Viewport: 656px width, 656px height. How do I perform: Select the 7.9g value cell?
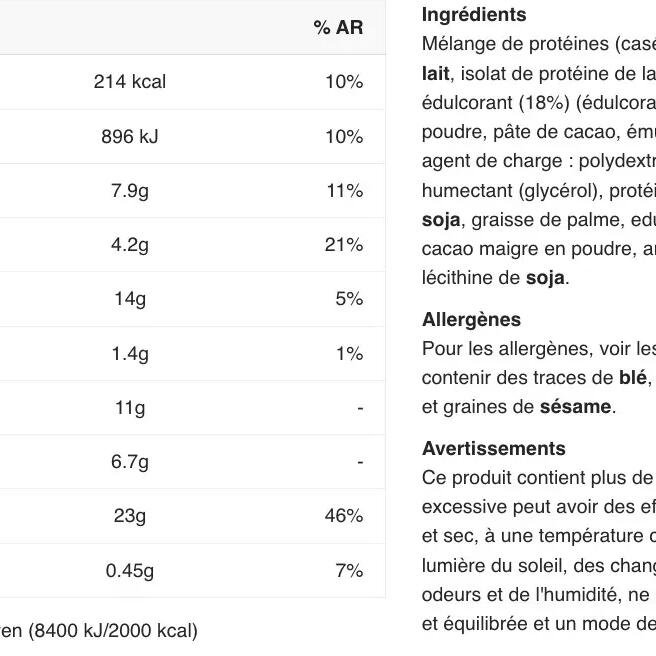tap(130, 190)
